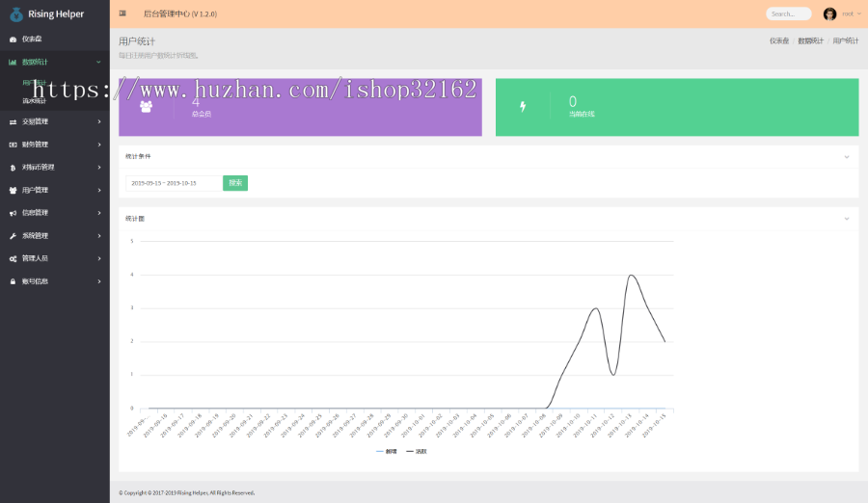This screenshot has height=503, width=868.
Task: Click the 用户统计 page heading
Action: (x=137, y=41)
